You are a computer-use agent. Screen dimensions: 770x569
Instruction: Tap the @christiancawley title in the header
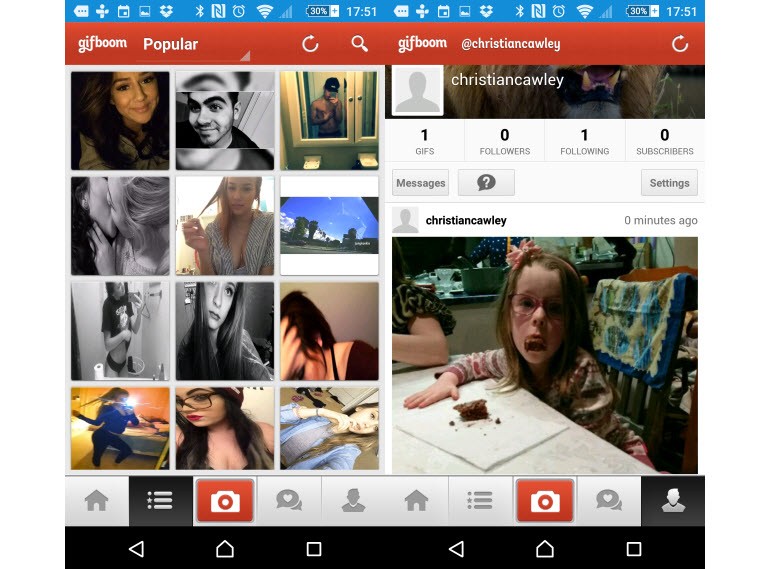(511, 44)
